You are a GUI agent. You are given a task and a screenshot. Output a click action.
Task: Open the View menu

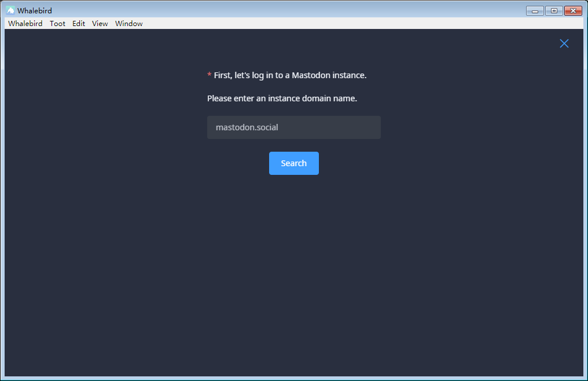click(x=100, y=24)
